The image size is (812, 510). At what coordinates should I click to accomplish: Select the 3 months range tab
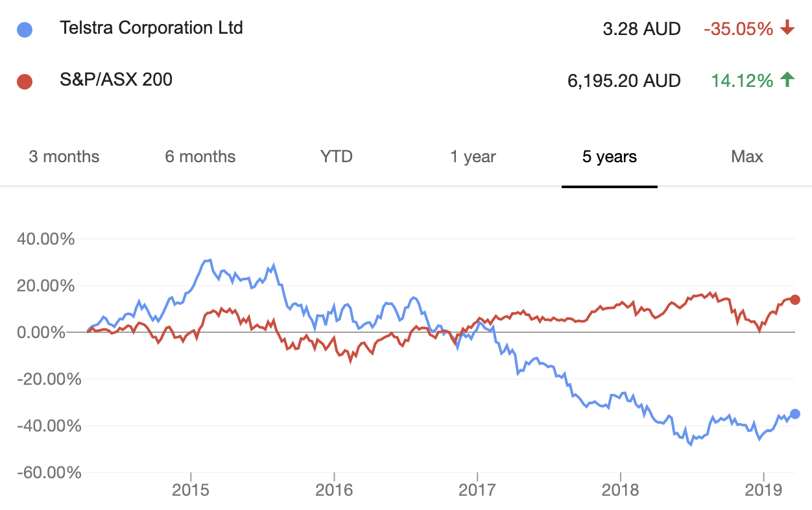[x=64, y=156]
